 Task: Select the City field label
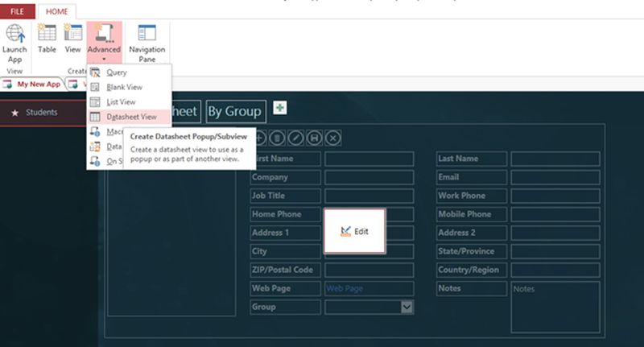(285, 251)
